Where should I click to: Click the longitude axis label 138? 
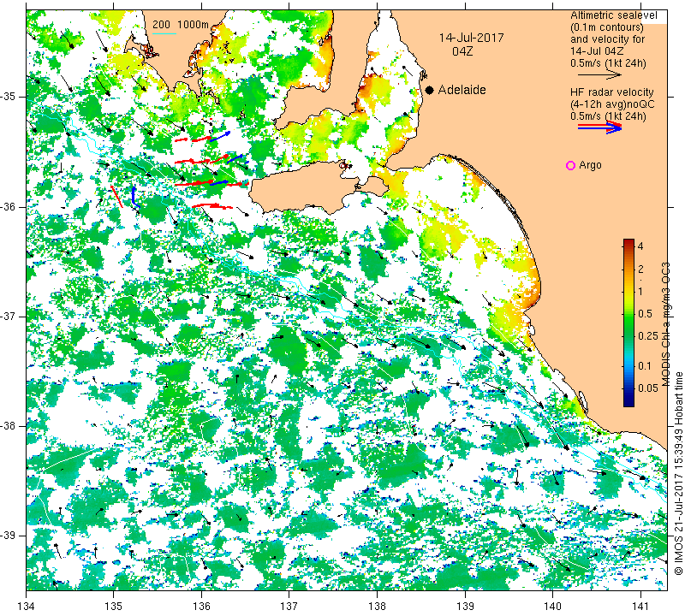377,606
